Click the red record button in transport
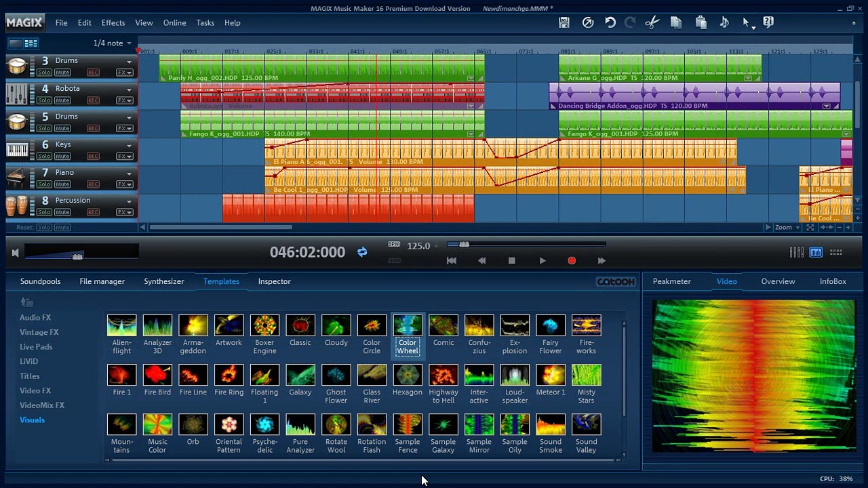Viewport: 868px width, 488px height. pos(572,260)
